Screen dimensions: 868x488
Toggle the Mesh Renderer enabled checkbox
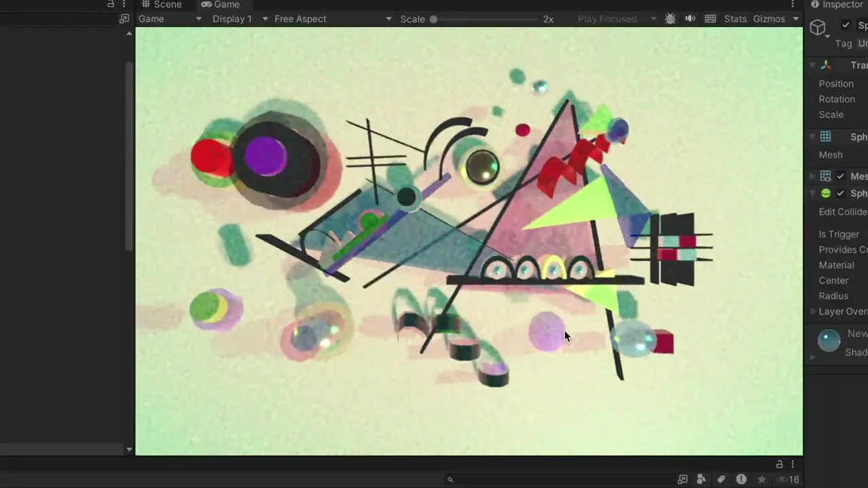tap(840, 176)
